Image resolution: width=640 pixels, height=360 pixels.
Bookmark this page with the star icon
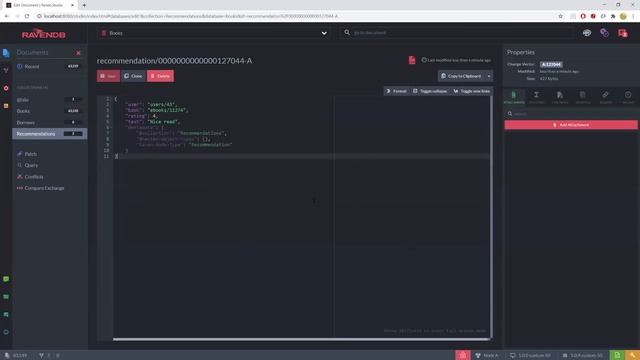coord(560,16)
